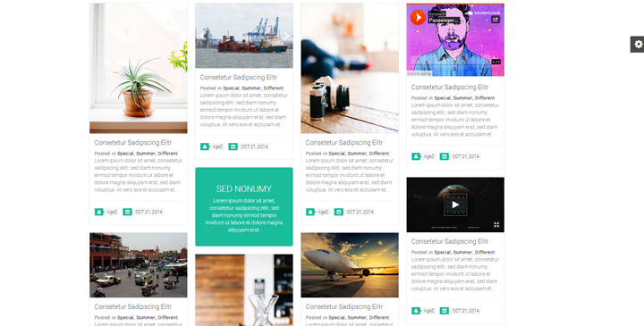Viewport: 644px width, 326px height.
Task: Show next slide on ship photo
Action: click(x=286, y=36)
